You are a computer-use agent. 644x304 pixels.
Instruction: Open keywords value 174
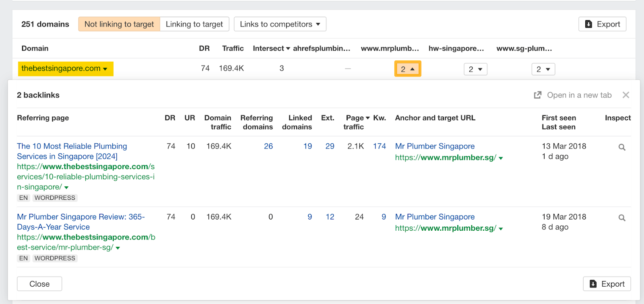pyautogui.click(x=379, y=146)
